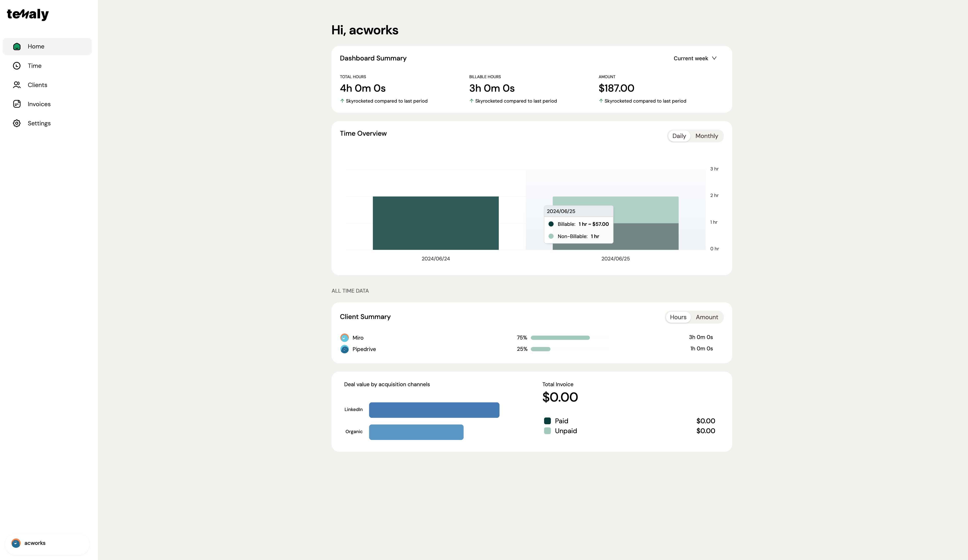Click the Clients people icon
The width and height of the screenshot is (968, 560).
click(17, 85)
